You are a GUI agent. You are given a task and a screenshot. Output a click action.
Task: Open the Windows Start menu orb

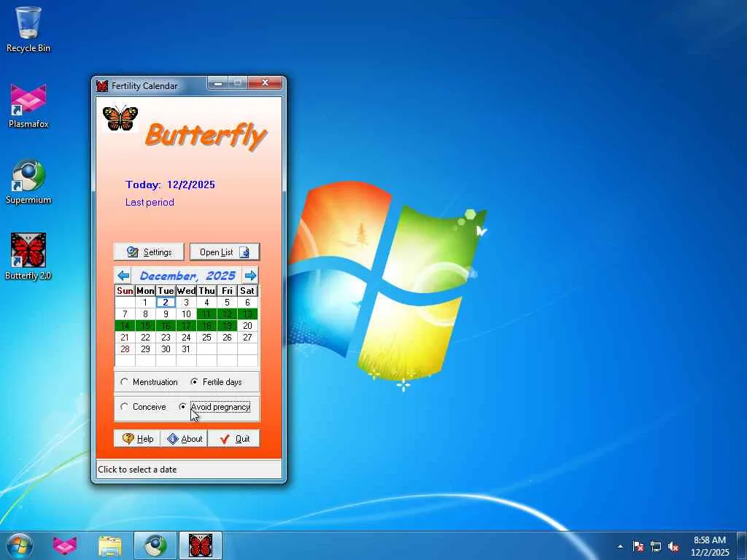click(20, 545)
